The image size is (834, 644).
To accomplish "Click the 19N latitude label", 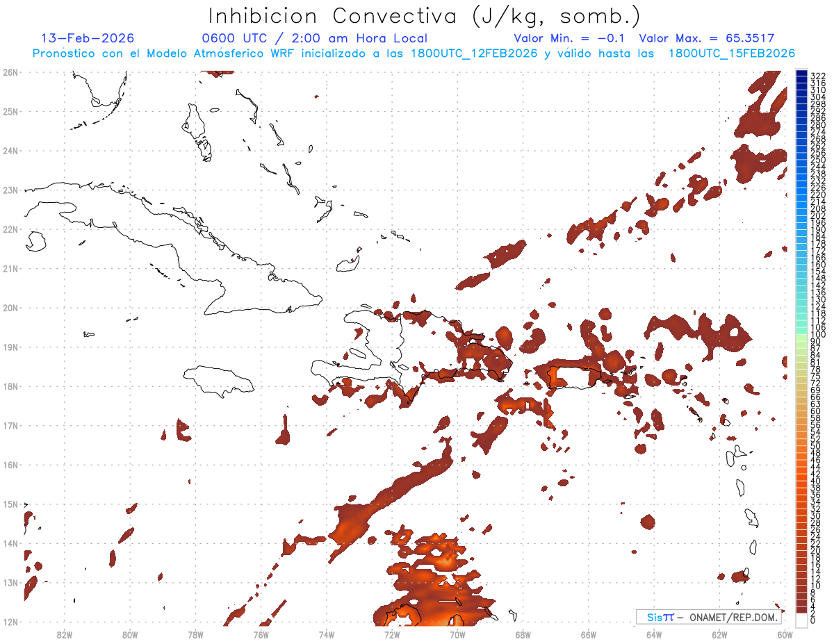I will (10, 347).
